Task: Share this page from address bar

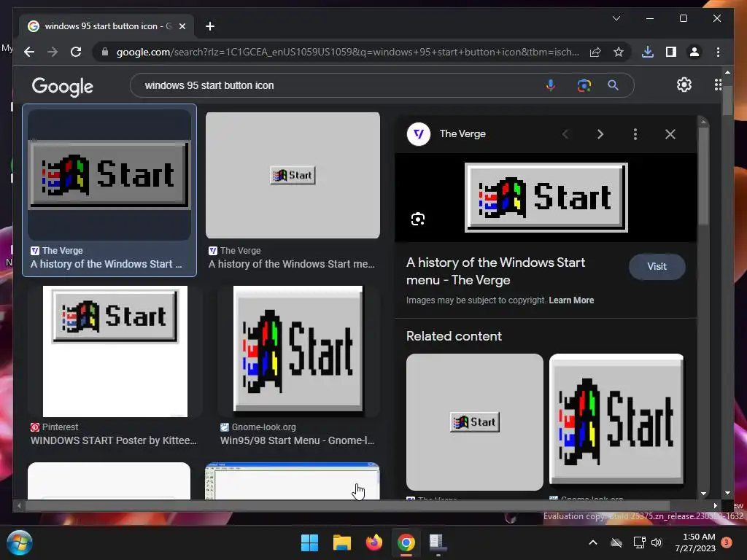Action: (x=595, y=52)
